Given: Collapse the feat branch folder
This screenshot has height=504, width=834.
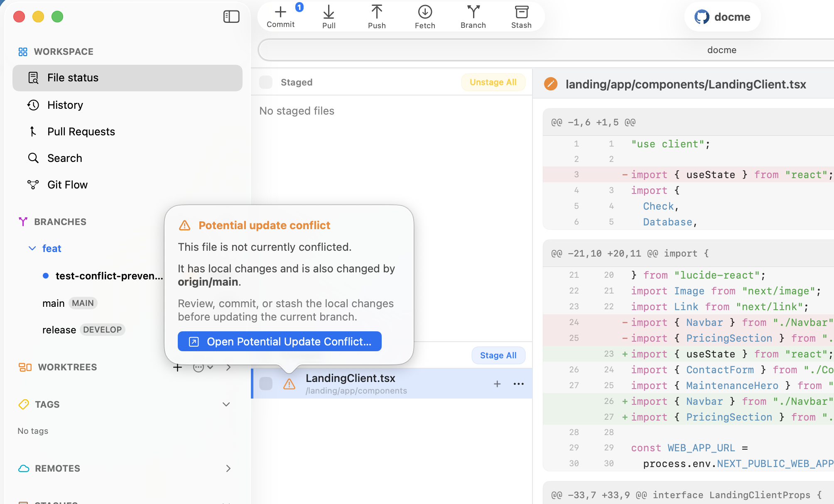Looking at the screenshot, I should coord(32,248).
